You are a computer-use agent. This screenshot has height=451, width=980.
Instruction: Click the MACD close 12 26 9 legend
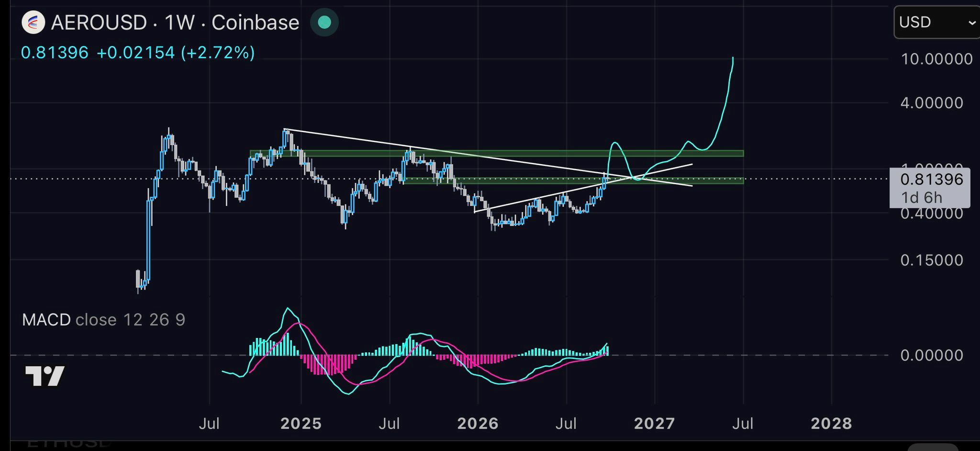[103, 320]
